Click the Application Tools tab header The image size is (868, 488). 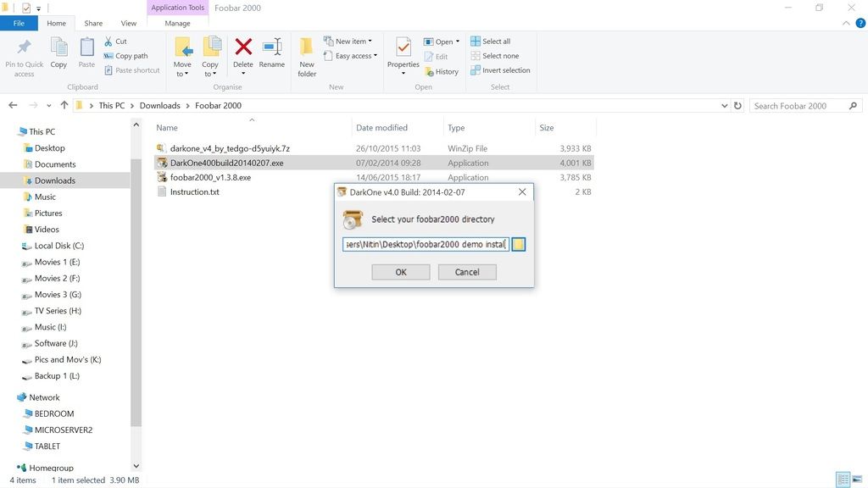click(x=178, y=8)
